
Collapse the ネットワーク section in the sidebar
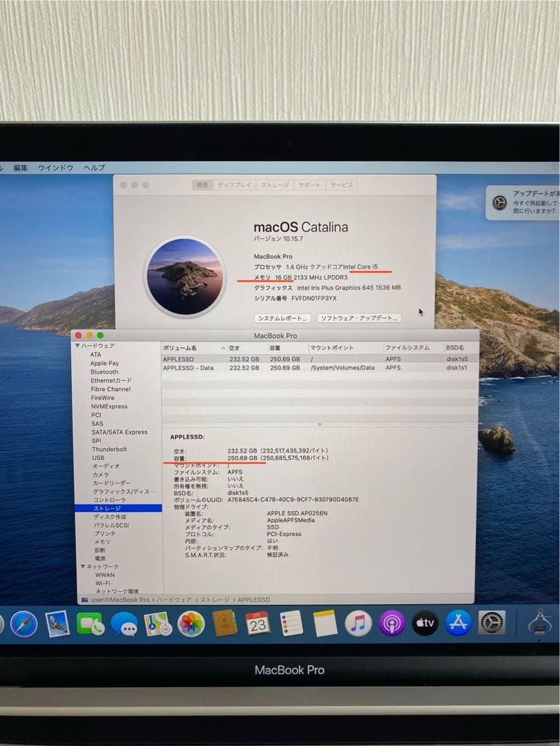[83, 566]
